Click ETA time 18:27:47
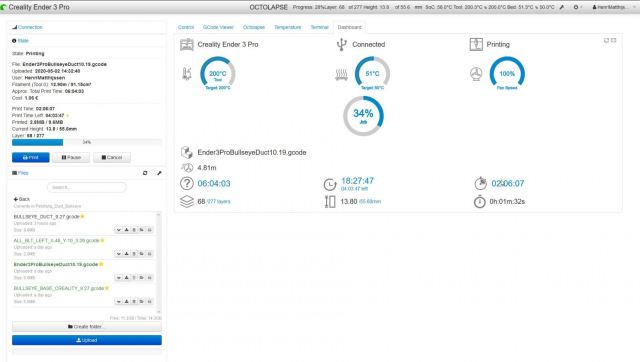This screenshot has height=362, width=640. [357, 181]
